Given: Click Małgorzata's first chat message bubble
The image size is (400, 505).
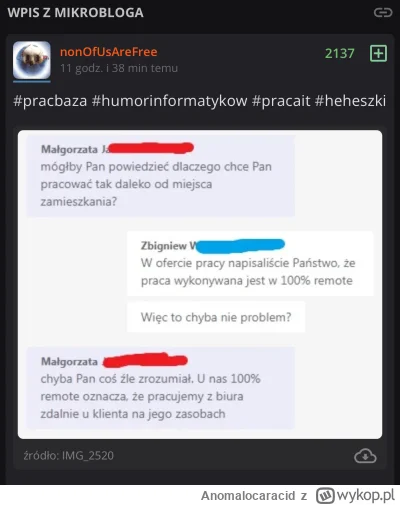Looking at the screenshot, I should (161, 176).
